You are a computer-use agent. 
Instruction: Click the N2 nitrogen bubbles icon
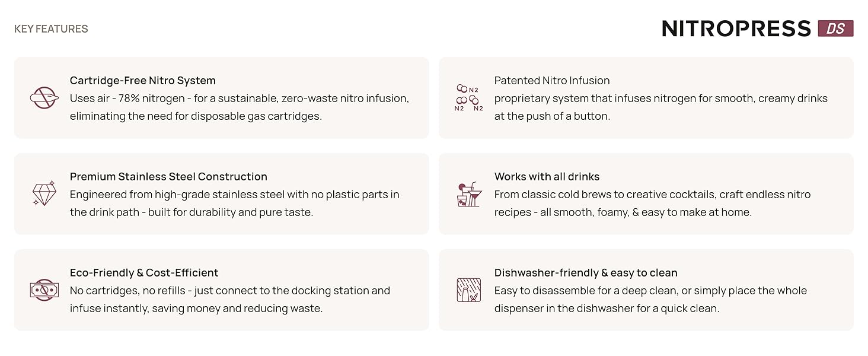[x=468, y=98]
